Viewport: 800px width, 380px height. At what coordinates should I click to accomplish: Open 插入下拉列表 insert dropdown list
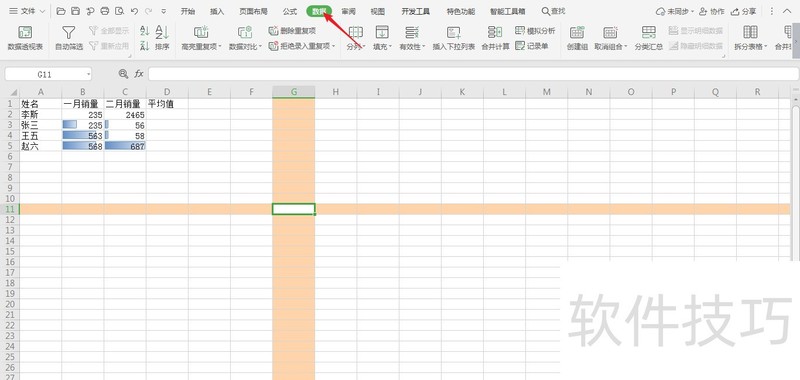tap(454, 38)
